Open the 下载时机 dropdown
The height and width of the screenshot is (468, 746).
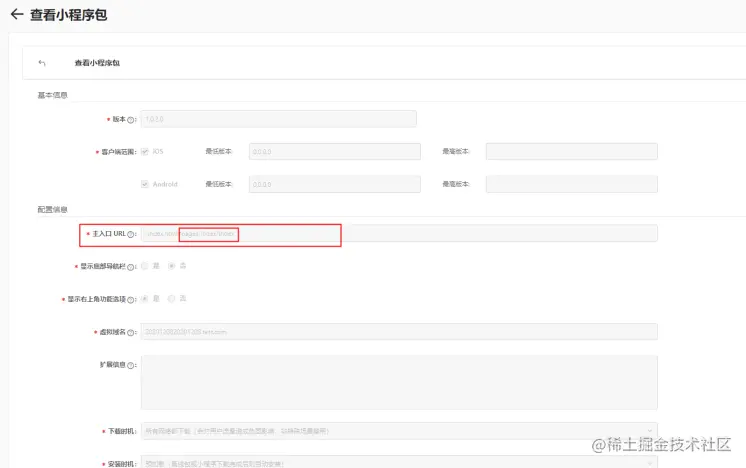click(x=399, y=431)
